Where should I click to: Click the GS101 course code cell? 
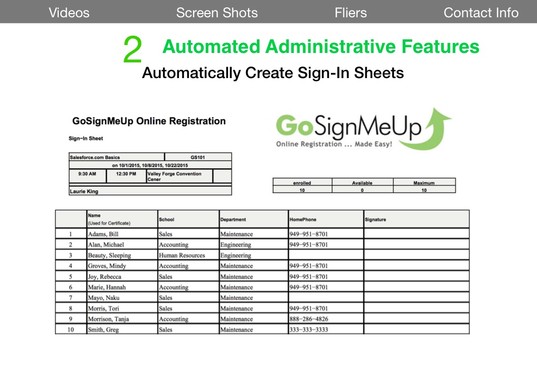click(198, 157)
